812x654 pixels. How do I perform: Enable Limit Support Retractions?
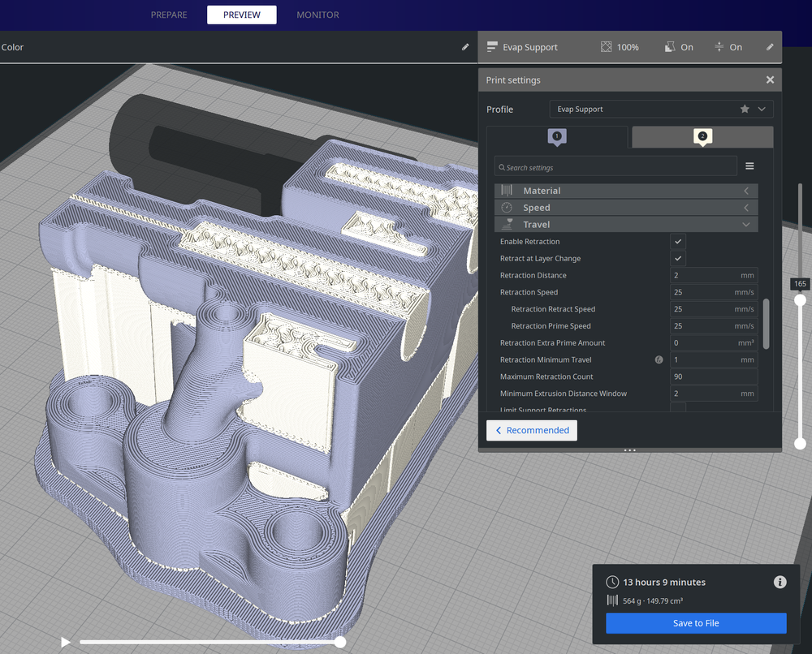click(x=677, y=409)
